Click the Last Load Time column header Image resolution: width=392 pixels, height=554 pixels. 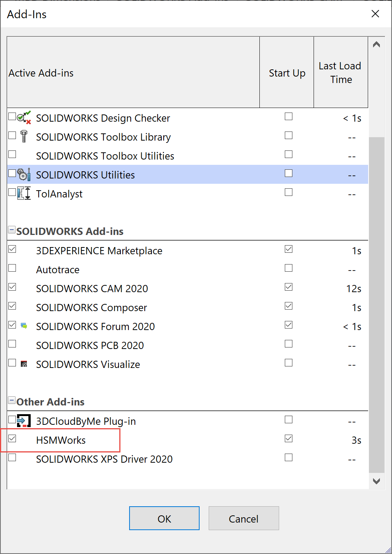pyautogui.click(x=341, y=72)
